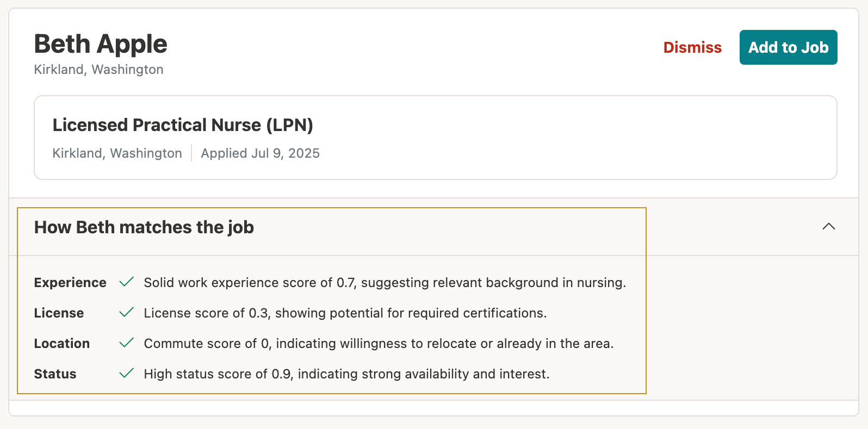868x429 pixels.
Task: Click the candidate name Beth Apple
Action: tap(101, 44)
